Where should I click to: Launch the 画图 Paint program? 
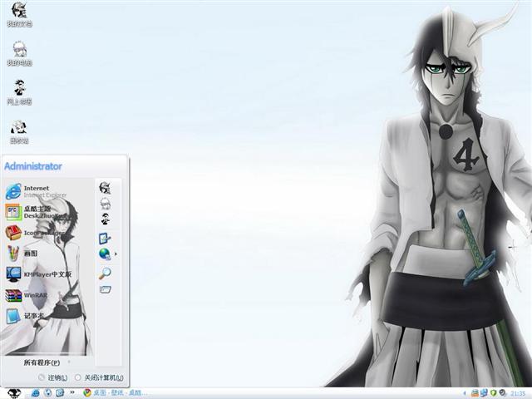[x=22, y=253]
